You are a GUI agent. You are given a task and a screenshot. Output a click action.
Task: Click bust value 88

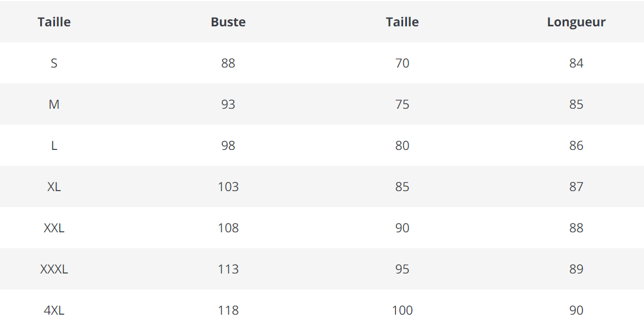228,63
